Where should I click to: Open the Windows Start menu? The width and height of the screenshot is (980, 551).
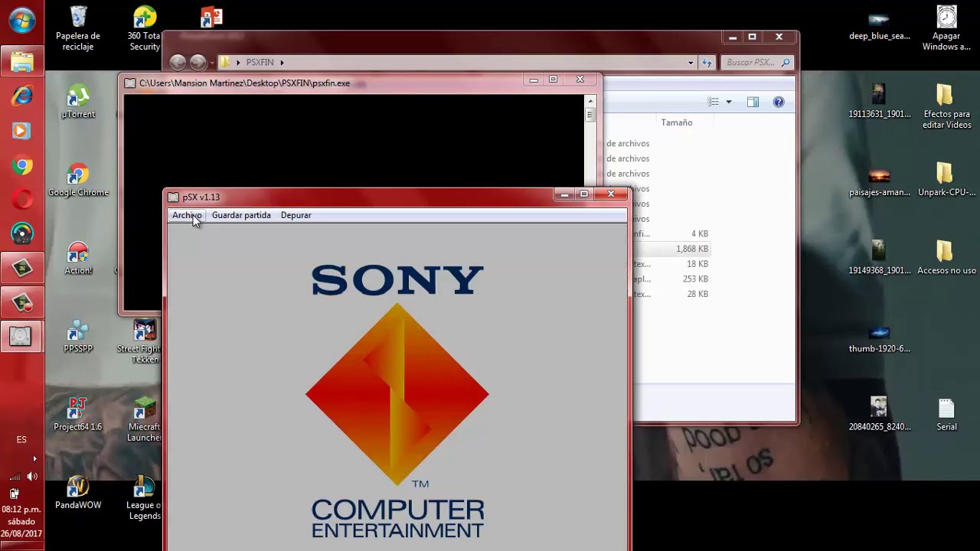[21, 21]
